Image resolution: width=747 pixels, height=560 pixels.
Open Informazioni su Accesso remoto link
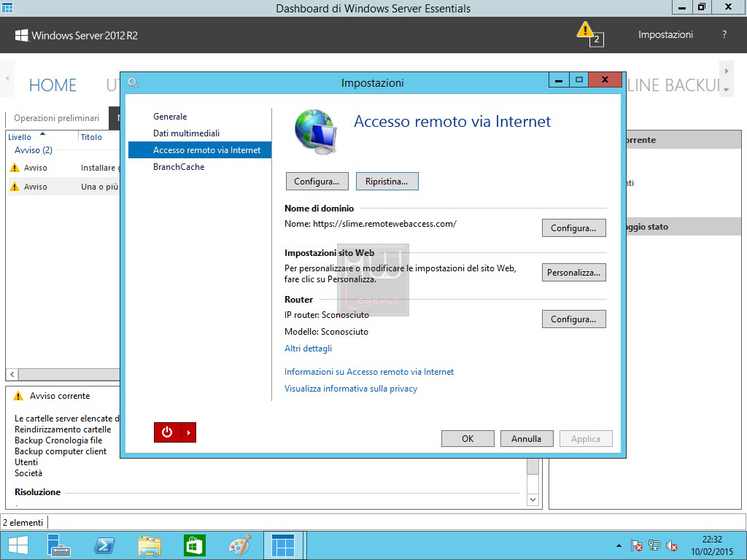[369, 372]
